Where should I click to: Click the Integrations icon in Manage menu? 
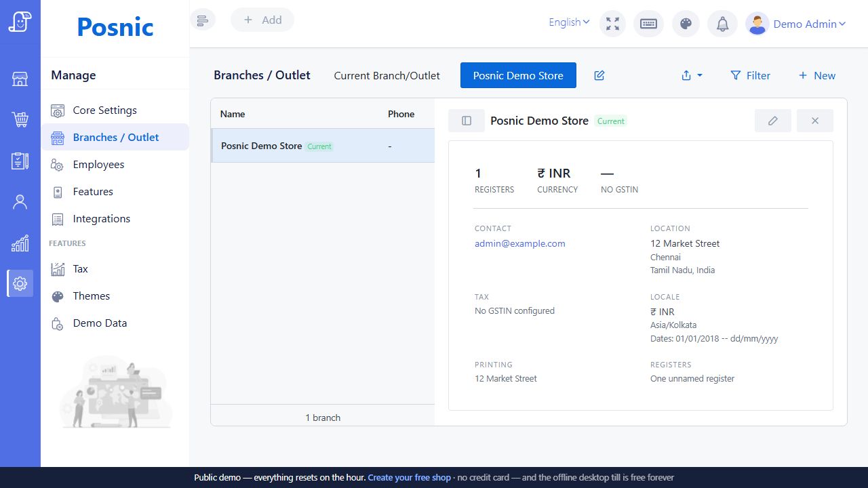click(58, 219)
